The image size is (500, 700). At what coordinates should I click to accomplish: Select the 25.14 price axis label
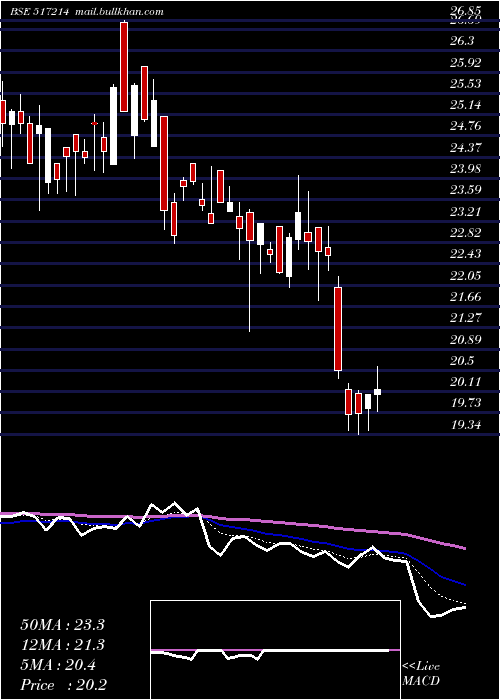(x=465, y=105)
